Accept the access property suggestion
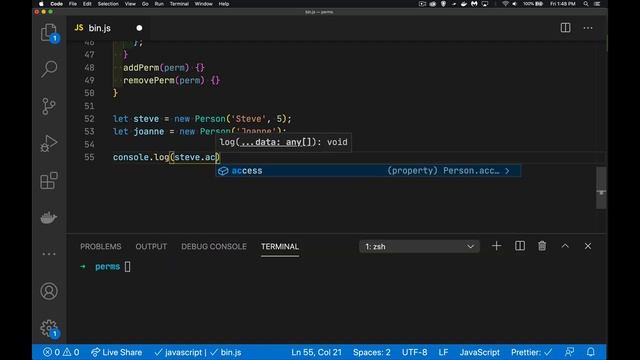The height and width of the screenshot is (360, 640). coord(368,171)
